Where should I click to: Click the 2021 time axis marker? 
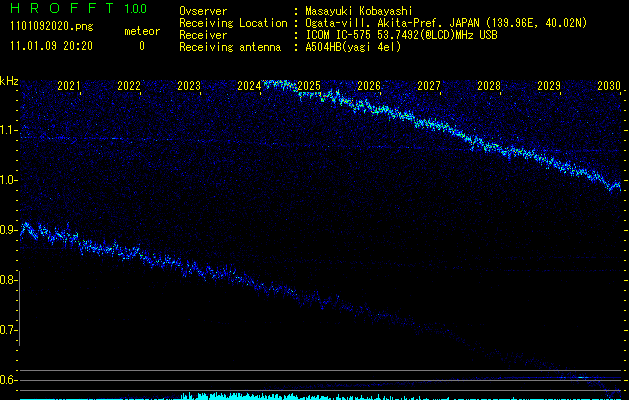pyautogui.click(x=69, y=85)
